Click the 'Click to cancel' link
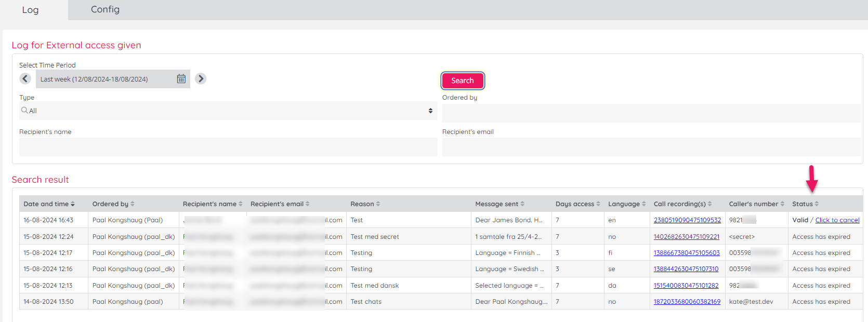The height and width of the screenshot is (322, 868). click(837, 220)
